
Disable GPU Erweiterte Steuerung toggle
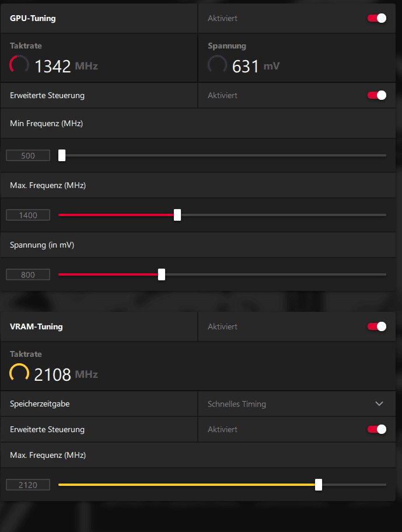click(x=376, y=95)
